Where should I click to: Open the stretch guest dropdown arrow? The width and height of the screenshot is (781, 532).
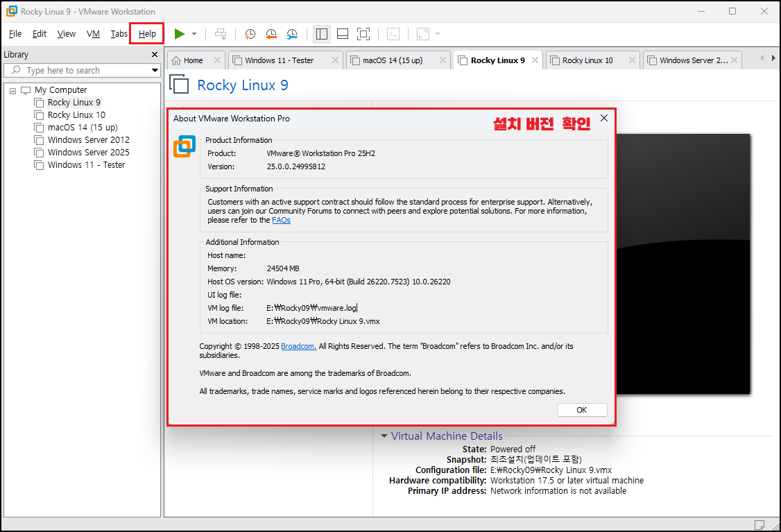(x=438, y=34)
